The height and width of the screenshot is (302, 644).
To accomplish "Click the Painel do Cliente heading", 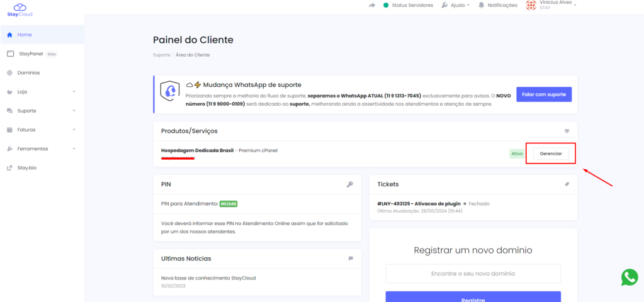I will click(x=193, y=40).
